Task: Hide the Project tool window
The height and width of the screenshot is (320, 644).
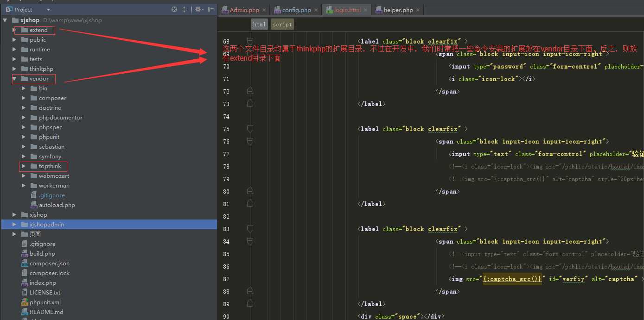Action: [211, 9]
